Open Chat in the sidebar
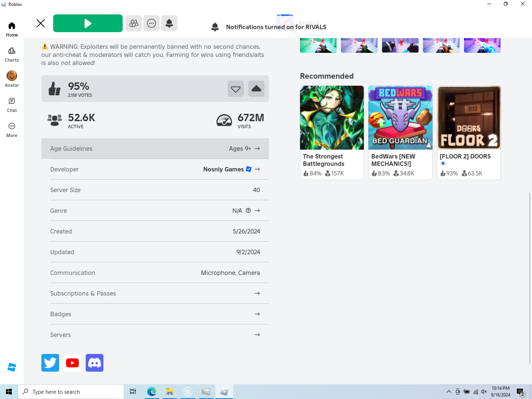Image resolution: width=532 pixels, height=399 pixels. (x=12, y=105)
